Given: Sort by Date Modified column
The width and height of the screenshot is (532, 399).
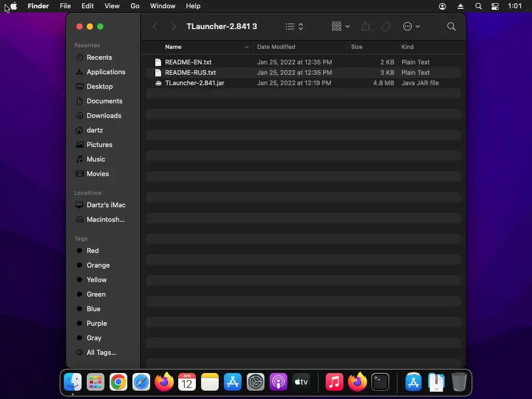Looking at the screenshot, I should coord(276,47).
